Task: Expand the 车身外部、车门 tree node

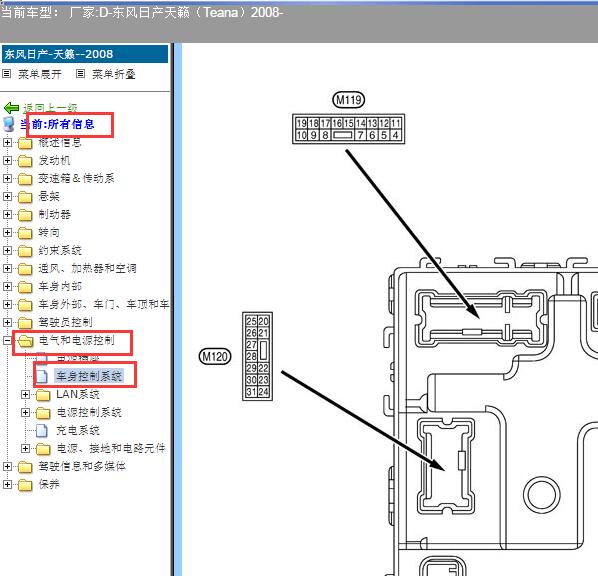Action: pyautogui.click(x=7, y=304)
